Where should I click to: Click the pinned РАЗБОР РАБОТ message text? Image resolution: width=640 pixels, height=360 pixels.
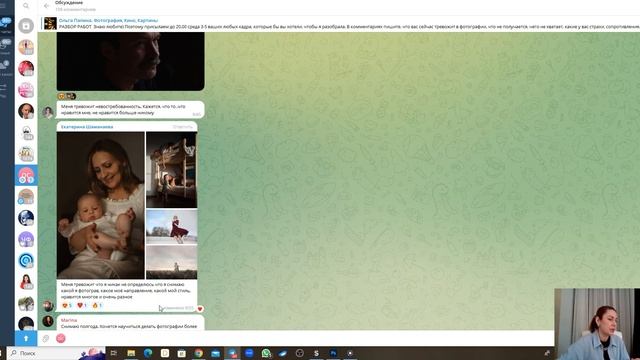(x=349, y=27)
